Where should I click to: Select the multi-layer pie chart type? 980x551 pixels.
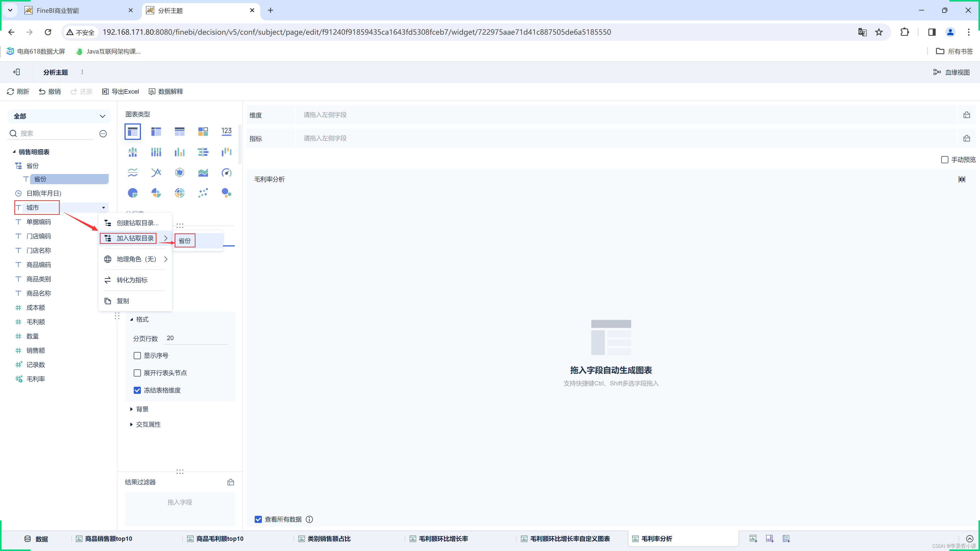[x=180, y=193]
